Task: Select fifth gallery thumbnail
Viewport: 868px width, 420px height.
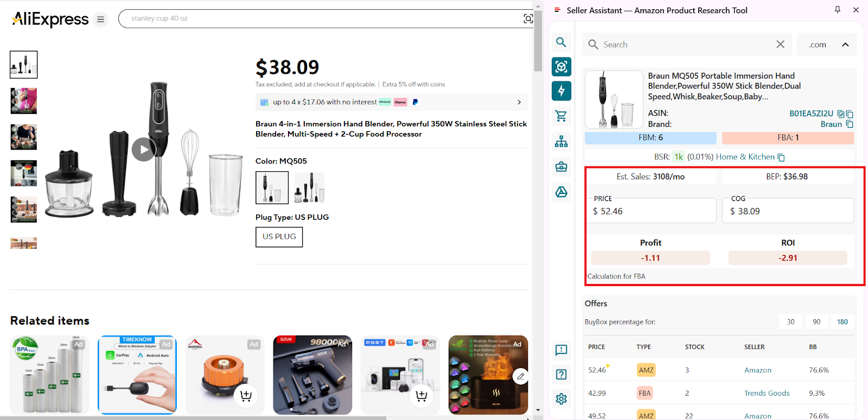Action: pos(24,210)
